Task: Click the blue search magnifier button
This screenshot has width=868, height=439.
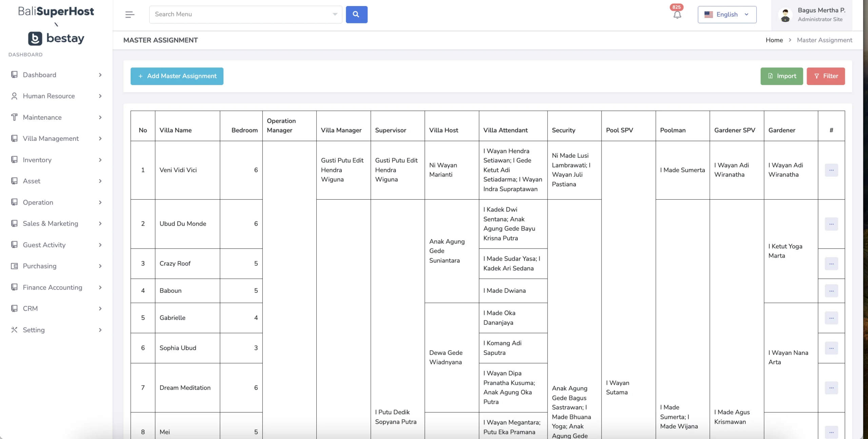Action: [x=356, y=14]
